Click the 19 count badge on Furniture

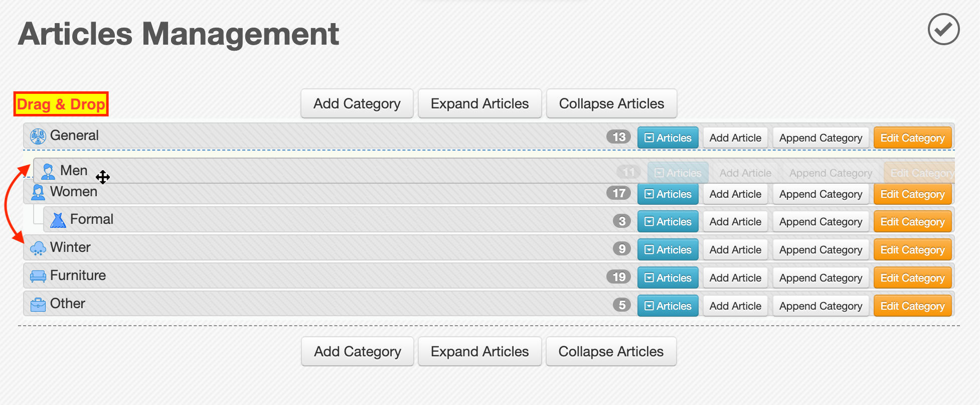pos(619,277)
